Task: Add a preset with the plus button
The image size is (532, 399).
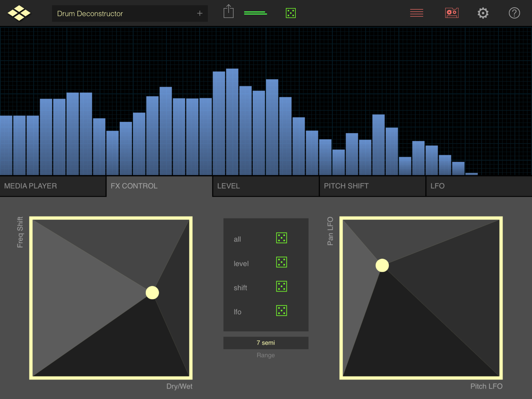Action: [x=200, y=13]
